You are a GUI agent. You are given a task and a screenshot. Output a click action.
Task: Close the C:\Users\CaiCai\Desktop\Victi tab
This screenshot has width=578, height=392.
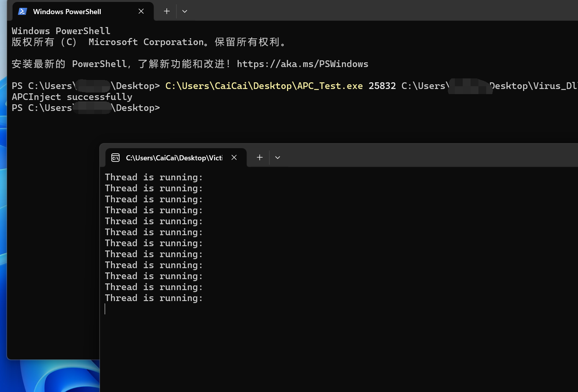point(234,158)
